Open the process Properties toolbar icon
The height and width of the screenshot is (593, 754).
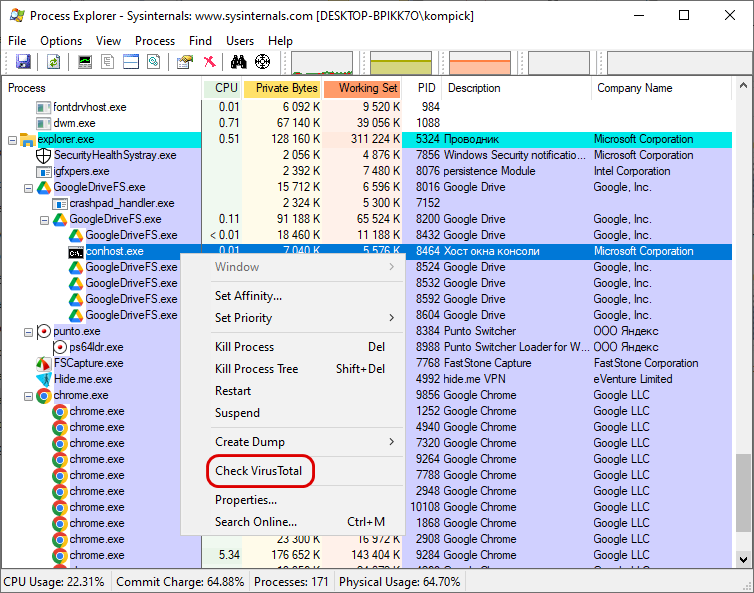coord(185,62)
